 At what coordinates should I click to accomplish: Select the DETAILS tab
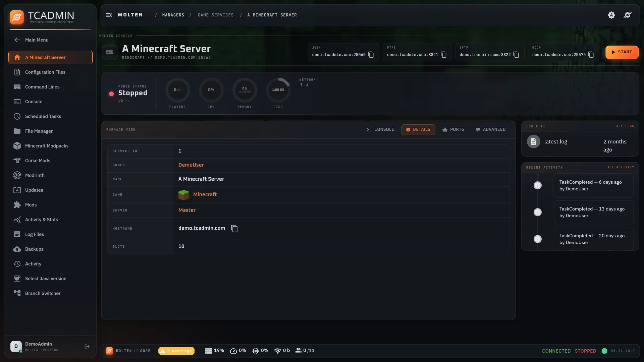click(x=418, y=130)
